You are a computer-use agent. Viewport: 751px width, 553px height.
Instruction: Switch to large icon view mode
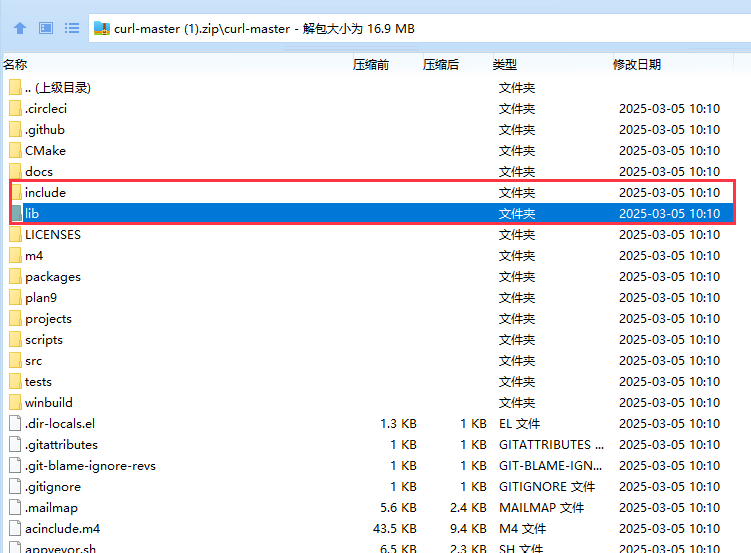(x=46, y=28)
